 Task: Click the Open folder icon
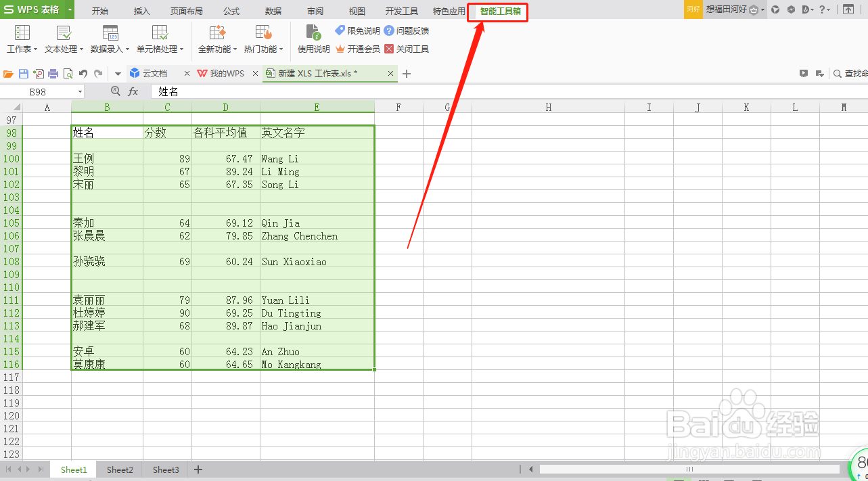tap(9, 74)
